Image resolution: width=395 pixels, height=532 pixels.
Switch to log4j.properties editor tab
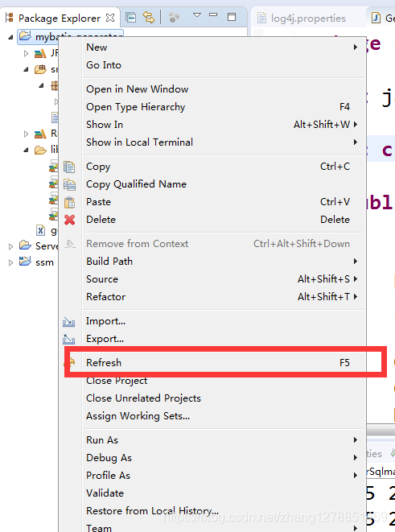pyautogui.click(x=302, y=18)
